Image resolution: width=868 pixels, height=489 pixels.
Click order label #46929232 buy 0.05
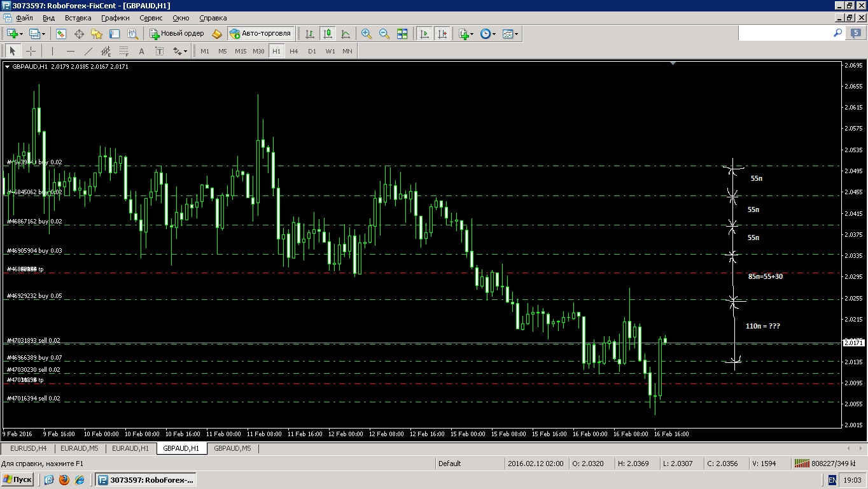click(x=34, y=296)
